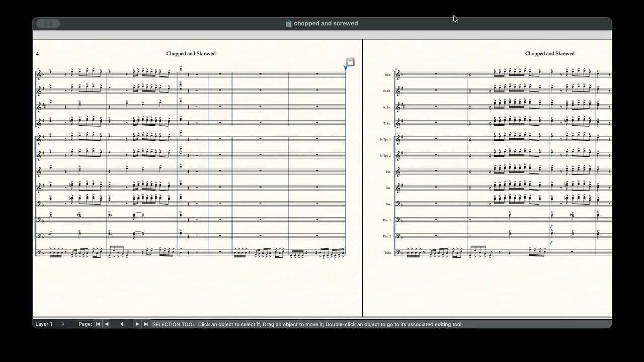Select the 'Chopped and Skrewed' title on page 4
This screenshot has height=362, width=644.
(x=191, y=53)
